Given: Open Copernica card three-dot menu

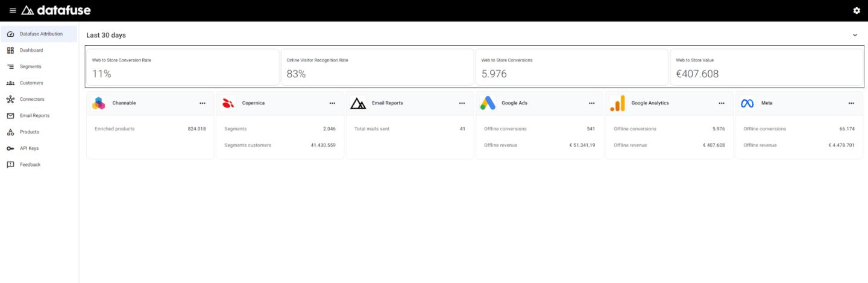Looking at the screenshot, I should 332,103.
